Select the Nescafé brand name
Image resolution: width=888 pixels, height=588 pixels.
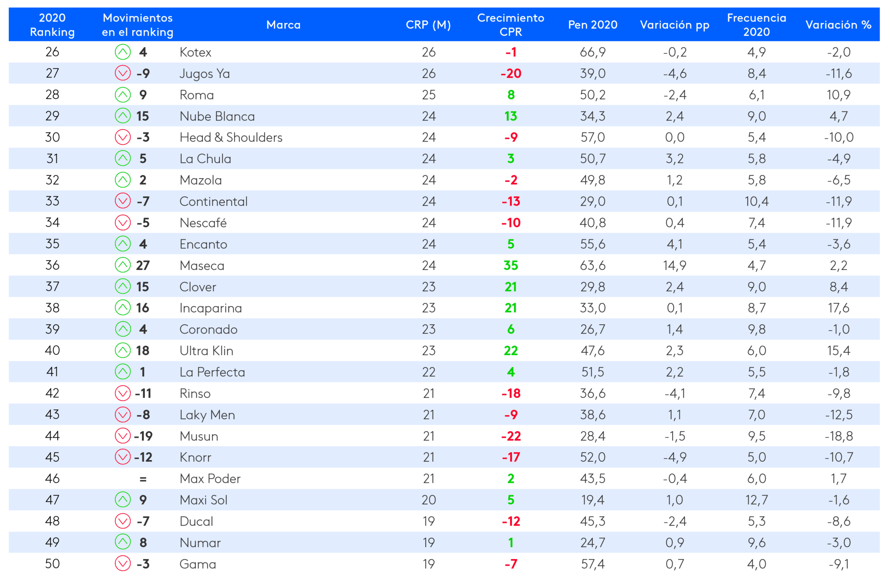pyautogui.click(x=203, y=223)
